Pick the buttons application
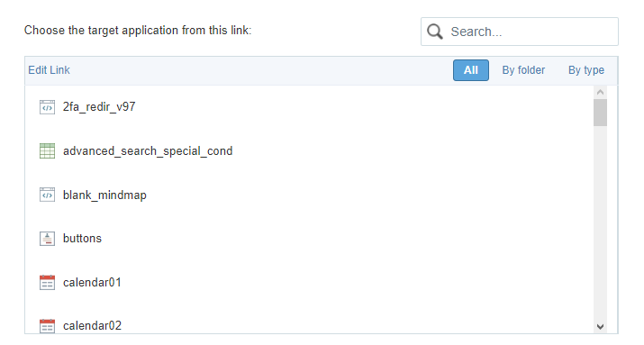 tap(82, 239)
